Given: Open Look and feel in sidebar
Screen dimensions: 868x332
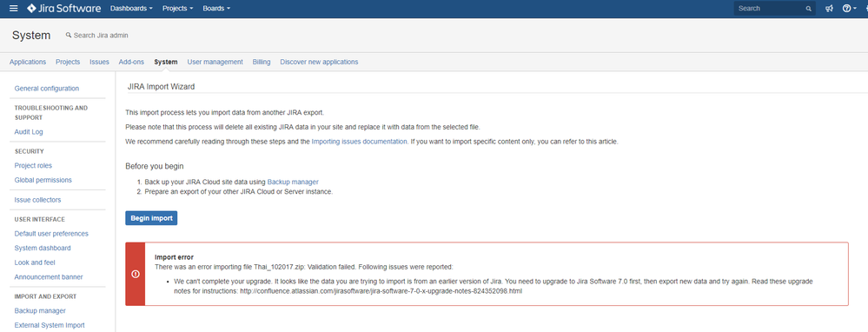Looking at the screenshot, I should point(35,262).
